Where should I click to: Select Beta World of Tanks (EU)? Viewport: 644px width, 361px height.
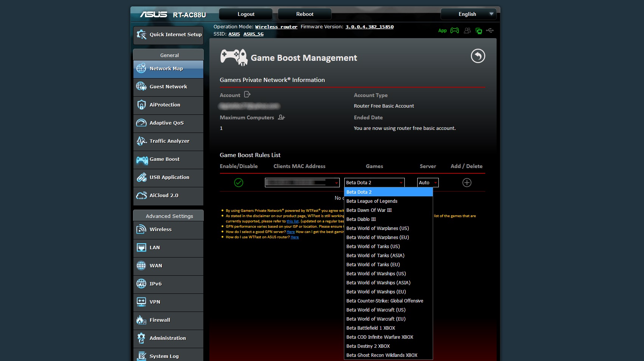pos(389,265)
